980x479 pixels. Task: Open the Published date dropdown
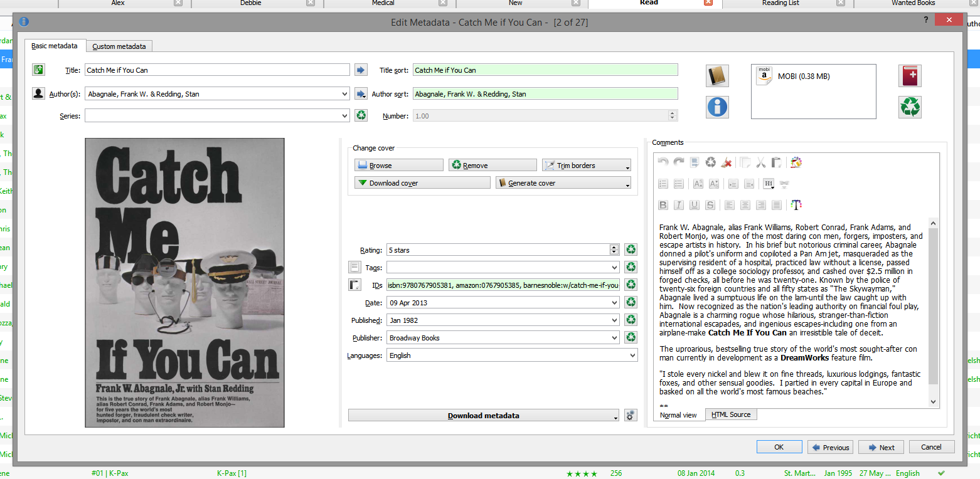point(614,320)
